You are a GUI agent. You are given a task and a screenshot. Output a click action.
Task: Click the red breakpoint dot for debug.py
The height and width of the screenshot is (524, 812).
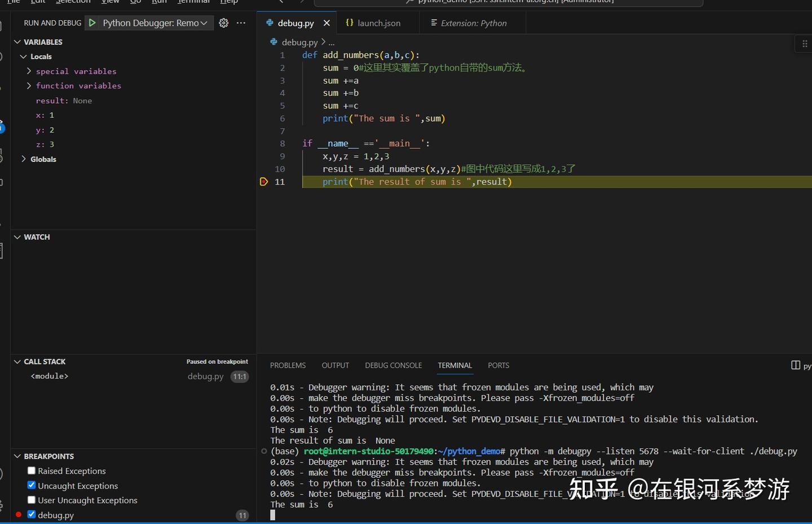point(19,514)
